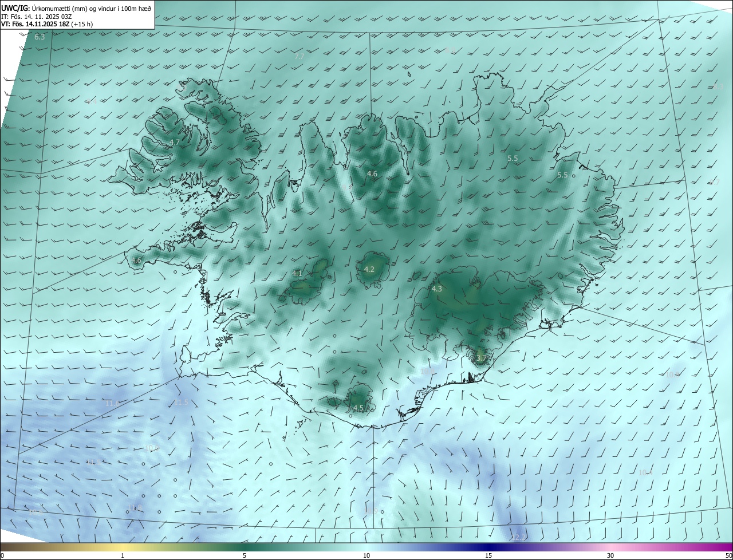Screen dimensions: 733x560
Task: Click the 7.7 value label over the northern sea
Action: (x=299, y=56)
